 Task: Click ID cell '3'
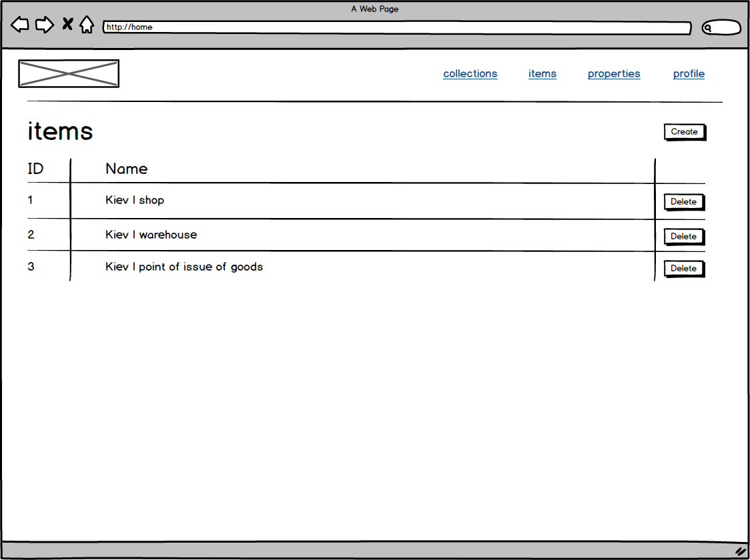[31, 267]
